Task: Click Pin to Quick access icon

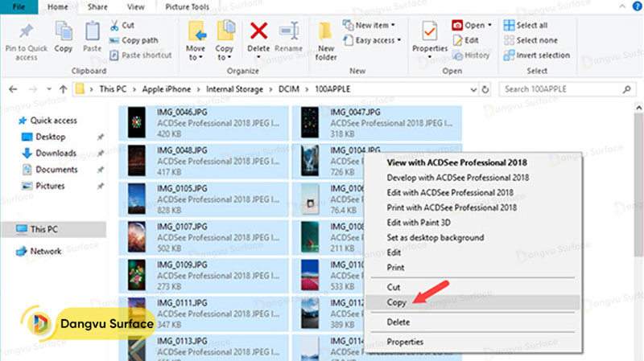Action: pyautogui.click(x=27, y=31)
